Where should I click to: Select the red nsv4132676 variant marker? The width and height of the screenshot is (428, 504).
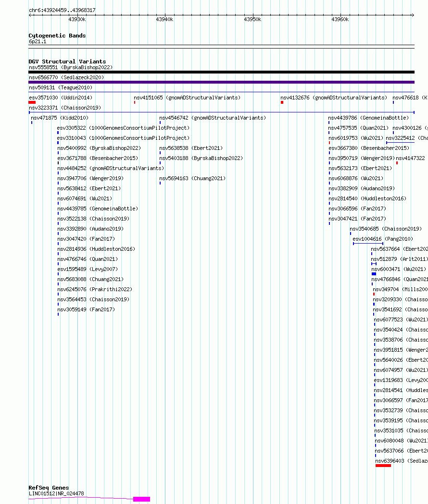(x=282, y=102)
